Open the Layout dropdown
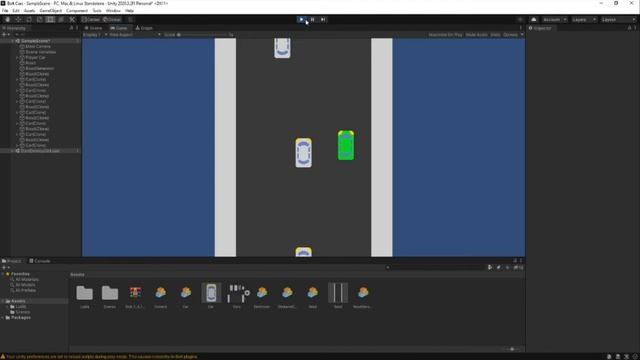 (618, 19)
